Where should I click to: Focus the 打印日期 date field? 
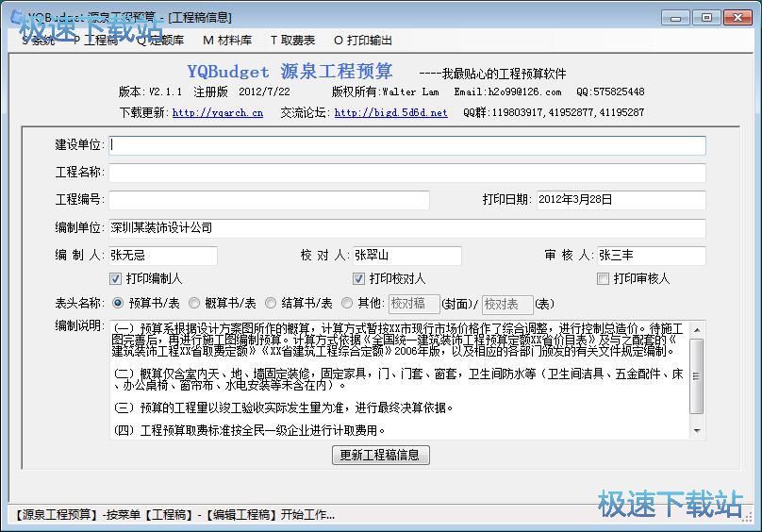620,200
